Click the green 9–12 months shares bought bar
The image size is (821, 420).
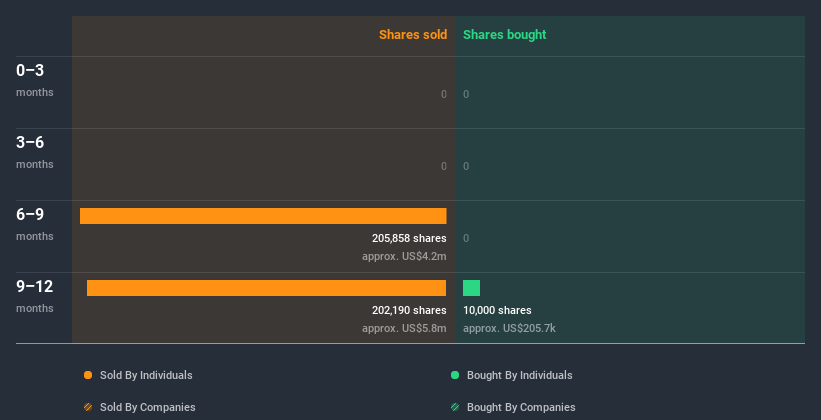[x=471, y=288]
